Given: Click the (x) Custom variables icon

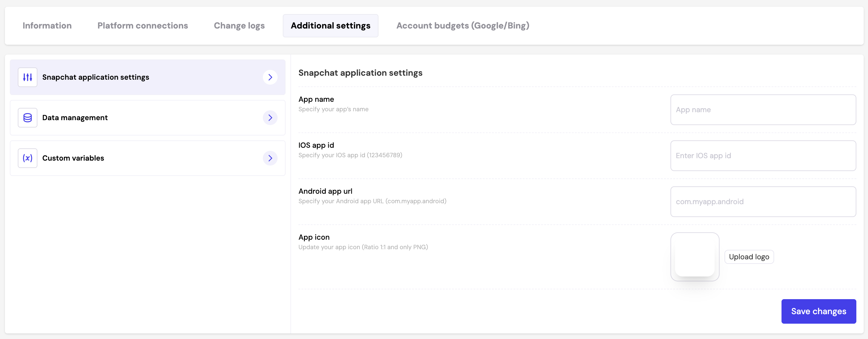Looking at the screenshot, I should 28,158.
